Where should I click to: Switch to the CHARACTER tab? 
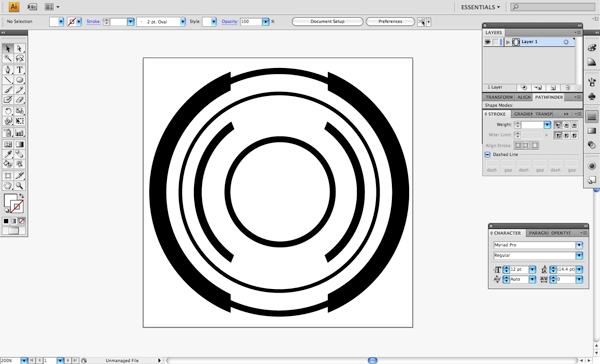(x=506, y=233)
